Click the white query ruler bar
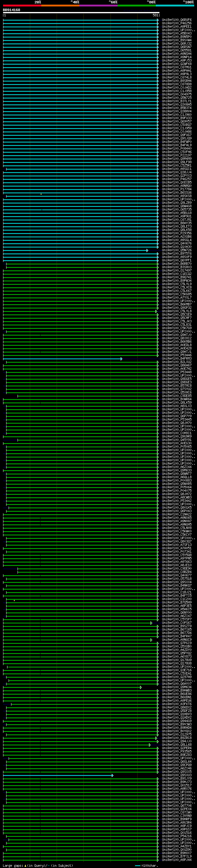197x868 pixels. click(x=81, y=13)
